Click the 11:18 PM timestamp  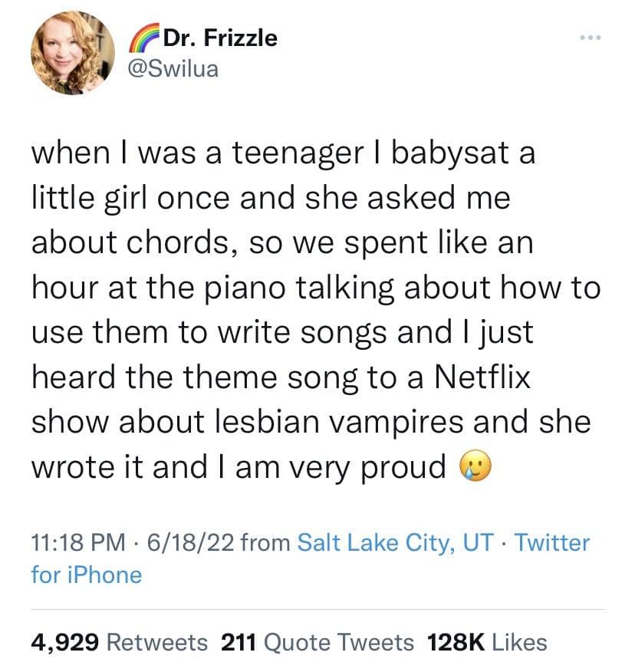click(77, 543)
